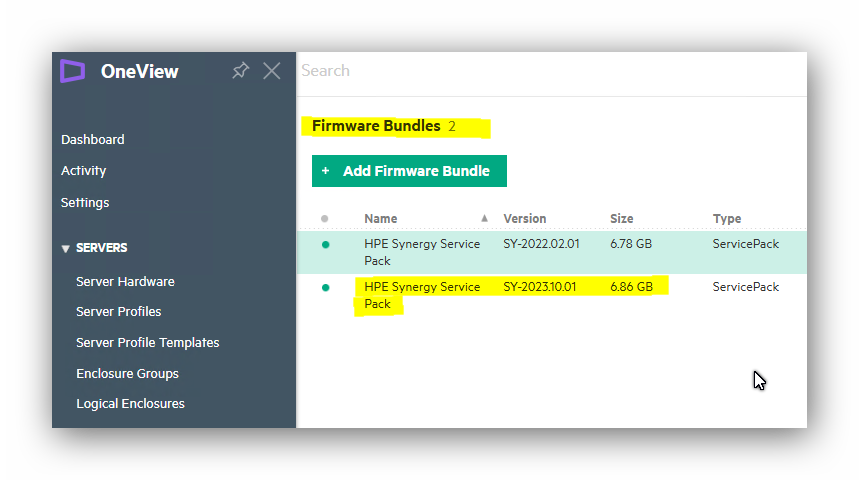The image size is (859, 480).
Task: Click the plus icon on Add Firmware Bundle
Action: pyautogui.click(x=325, y=171)
